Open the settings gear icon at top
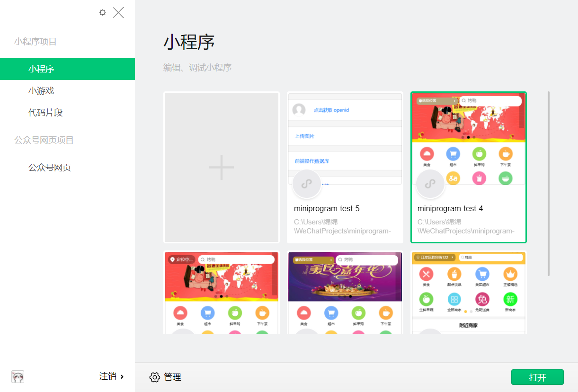This screenshot has height=392, width=578. click(x=103, y=12)
